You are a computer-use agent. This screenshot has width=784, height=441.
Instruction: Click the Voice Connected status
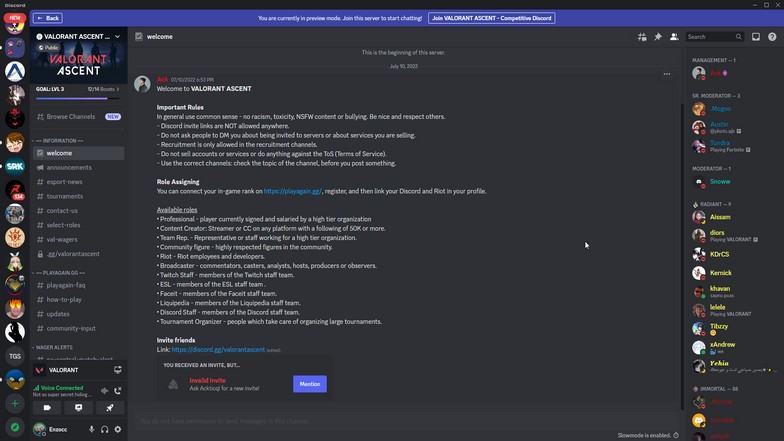pyautogui.click(x=62, y=388)
